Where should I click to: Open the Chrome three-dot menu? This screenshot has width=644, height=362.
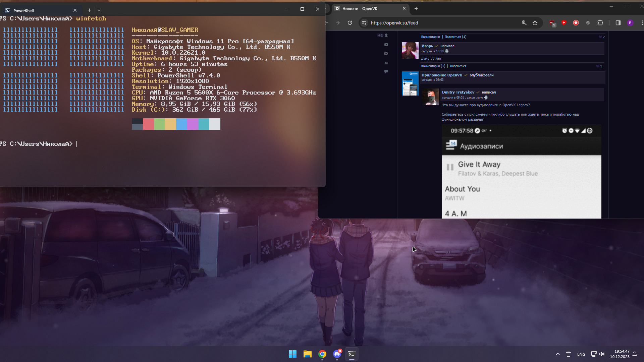pos(642,23)
